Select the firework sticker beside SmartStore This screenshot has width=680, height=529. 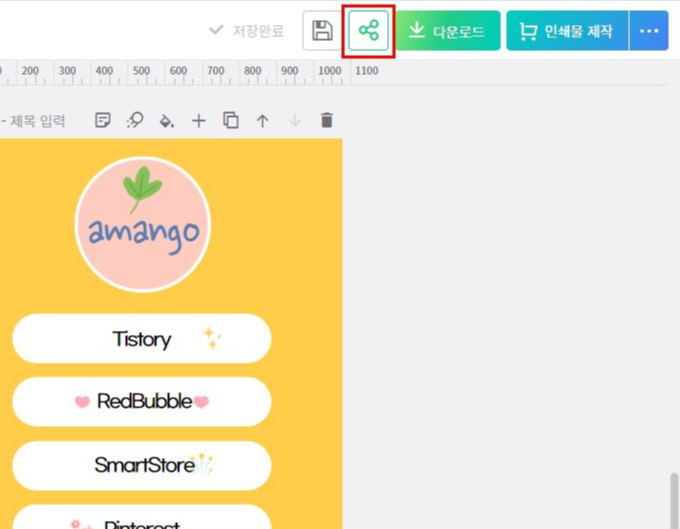[203, 464]
